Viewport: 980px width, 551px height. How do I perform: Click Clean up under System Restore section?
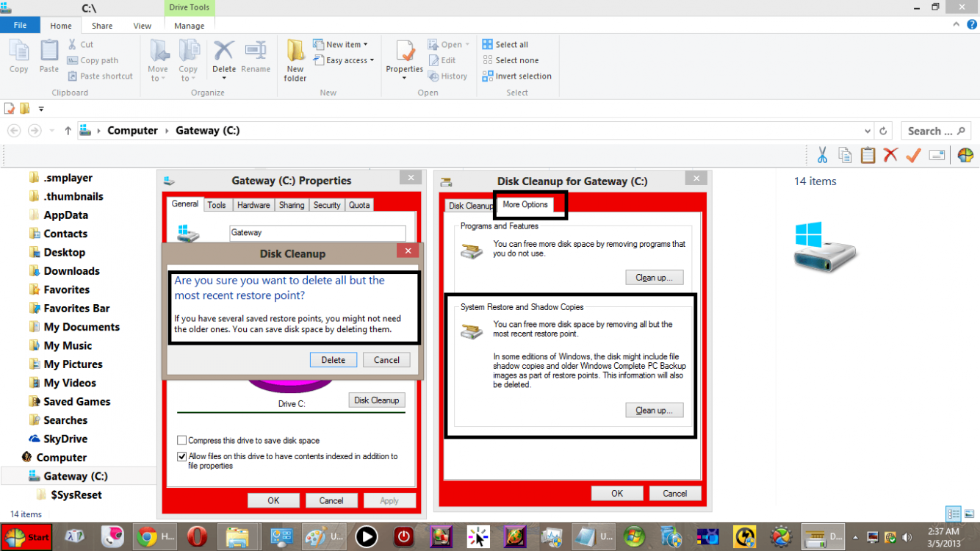click(x=654, y=410)
